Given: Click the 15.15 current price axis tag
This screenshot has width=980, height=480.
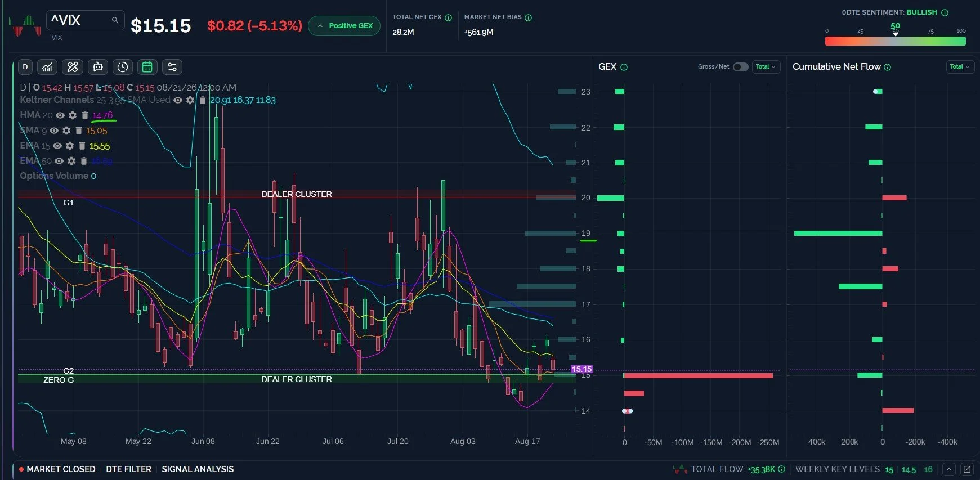Looking at the screenshot, I should [x=581, y=370].
